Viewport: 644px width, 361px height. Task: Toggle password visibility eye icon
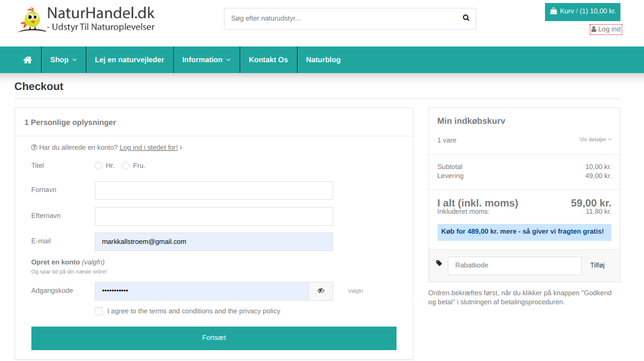coord(320,291)
